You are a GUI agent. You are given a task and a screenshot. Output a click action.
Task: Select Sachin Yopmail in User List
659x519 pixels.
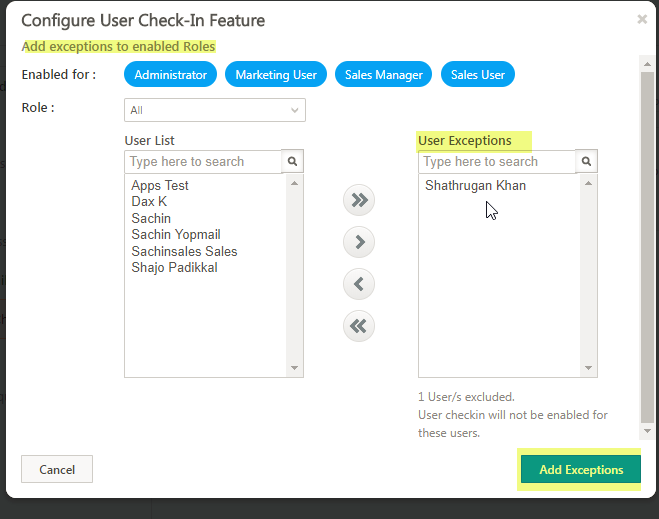(176, 235)
